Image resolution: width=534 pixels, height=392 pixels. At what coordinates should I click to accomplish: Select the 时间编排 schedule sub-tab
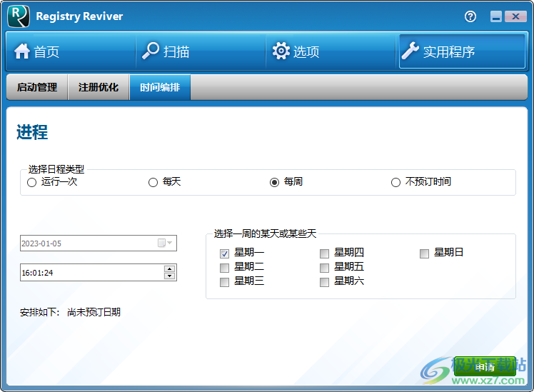pyautogui.click(x=160, y=87)
